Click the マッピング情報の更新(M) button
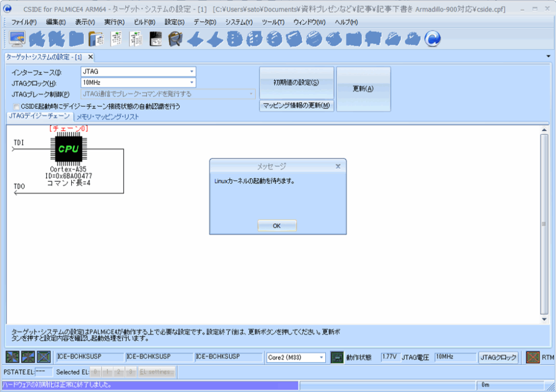 pyautogui.click(x=296, y=106)
